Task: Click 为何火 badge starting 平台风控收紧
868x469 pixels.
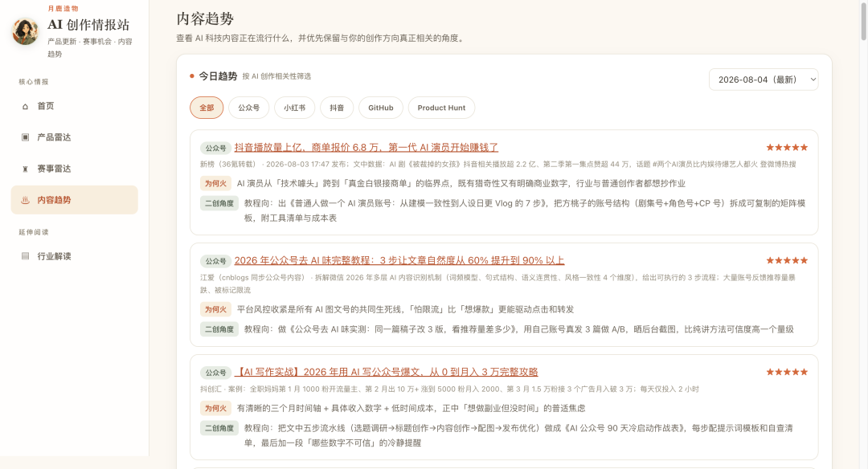Action: point(215,310)
